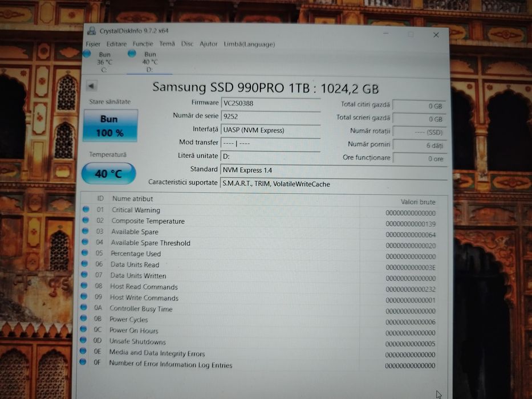
Task: Click the Literă unitate field D:
Action: click(x=270, y=156)
